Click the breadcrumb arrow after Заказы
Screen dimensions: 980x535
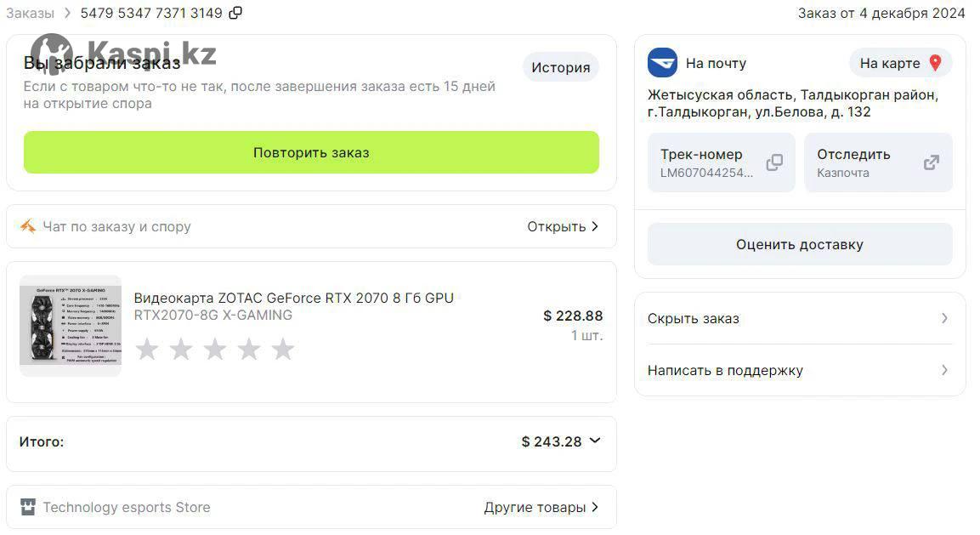coord(67,13)
